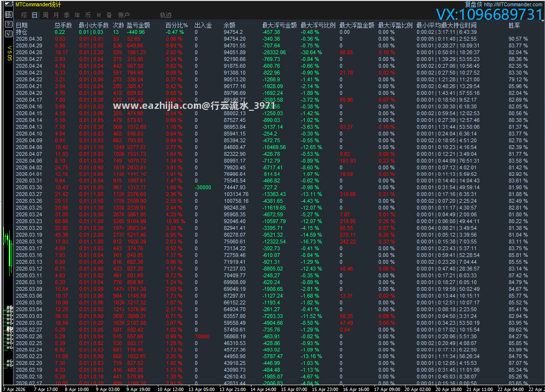Click profit value 1861.23 on 2026.04.28

(x=137, y=52)
